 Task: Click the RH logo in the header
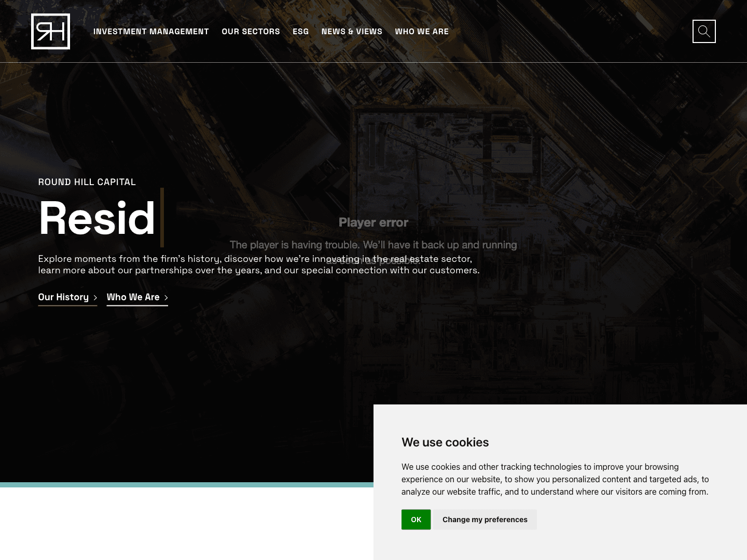tap(50, 32)
